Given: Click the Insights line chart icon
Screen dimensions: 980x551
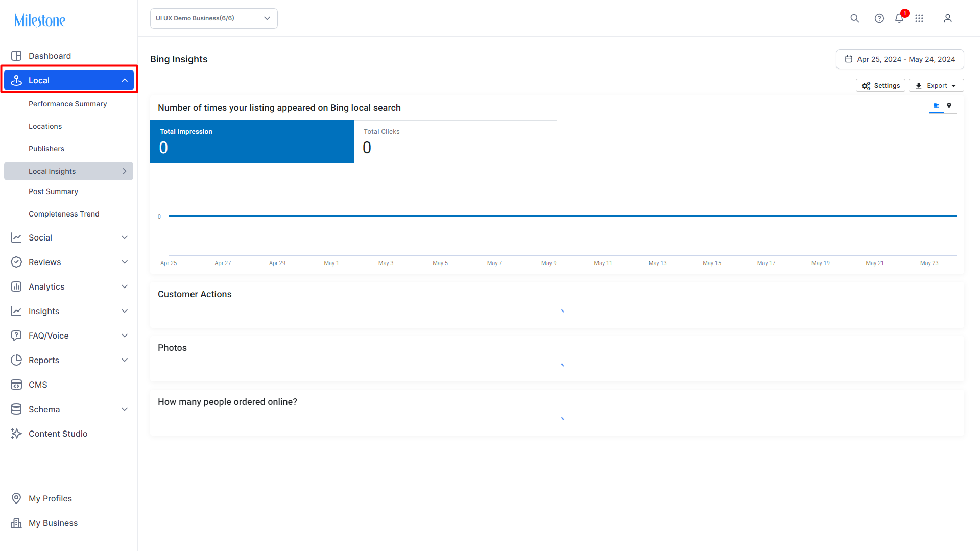Looking at the screenshot, I should 16,311.
